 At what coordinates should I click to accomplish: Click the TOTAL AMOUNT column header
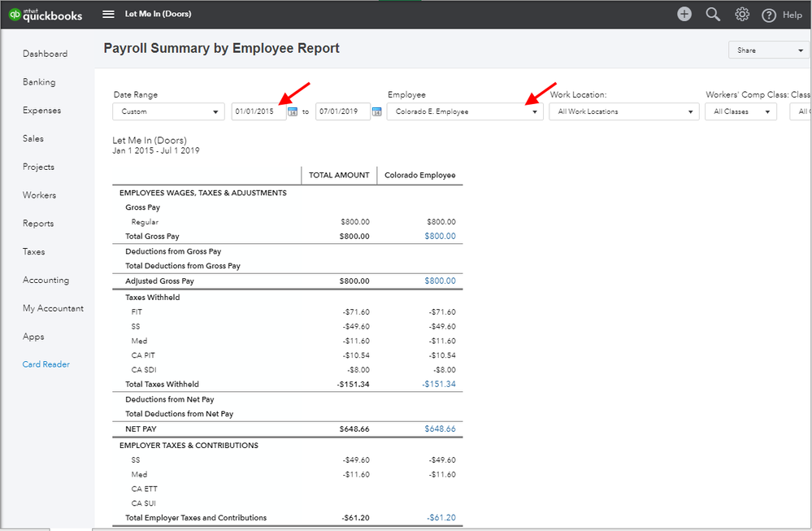[339, 175]
